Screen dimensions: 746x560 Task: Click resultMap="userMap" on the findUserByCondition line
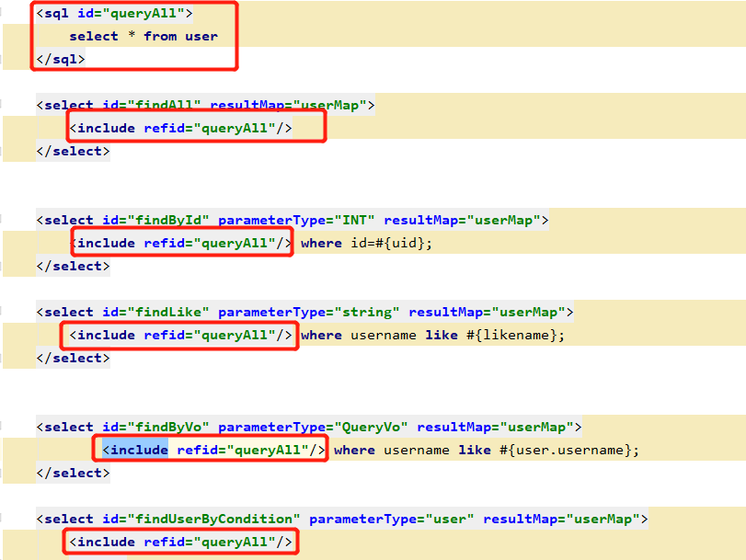[x=561, y=519]
